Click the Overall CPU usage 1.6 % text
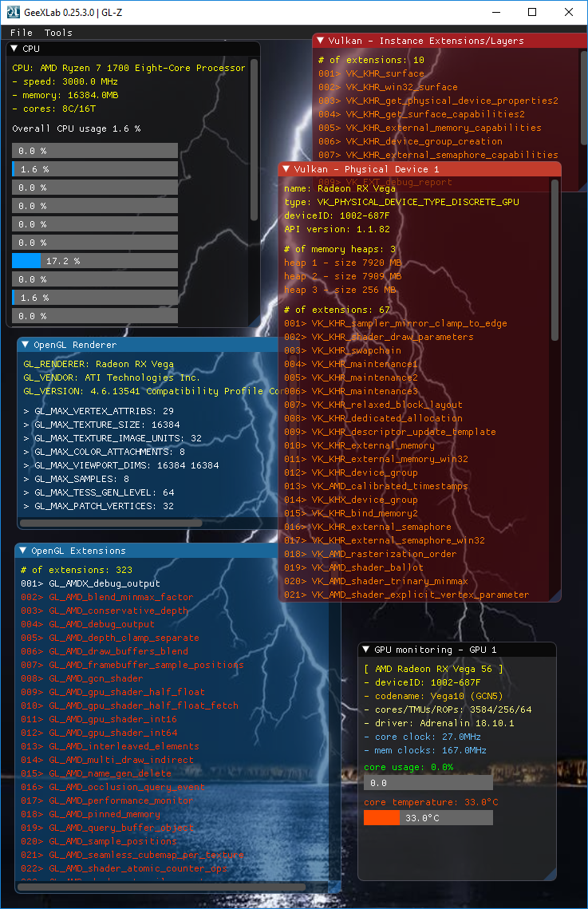Viewport: 588px width, 909px height. click(77, 128)
